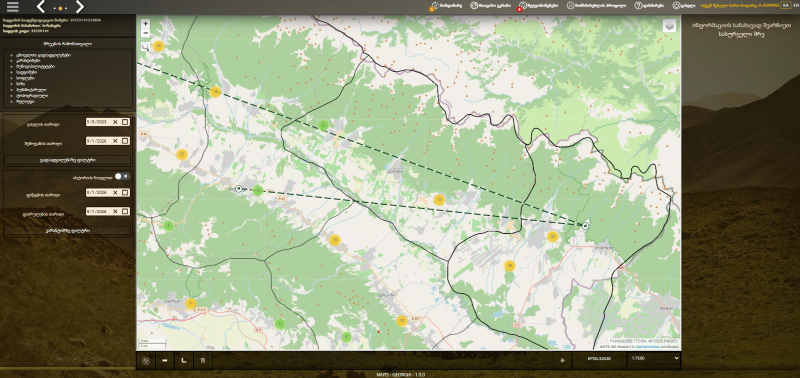Click the yellow cluster marker labeled 15
The image size is (800, 378).
pos(159,46)
